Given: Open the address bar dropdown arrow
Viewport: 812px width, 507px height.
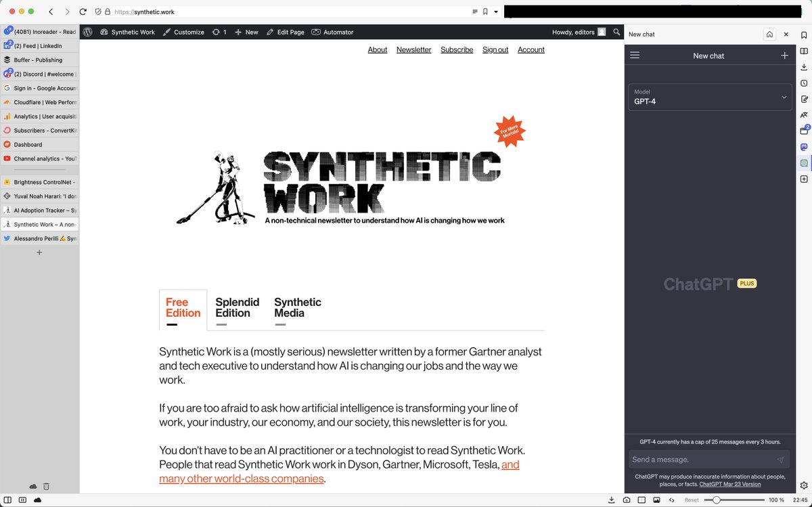Looking at the screenshot, I should coord(496,12).
